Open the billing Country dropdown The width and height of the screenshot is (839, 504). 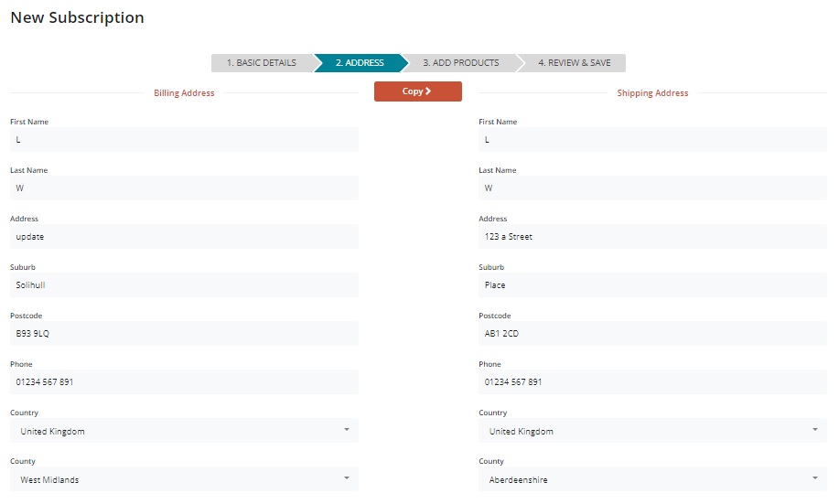[x=184, y=431]
